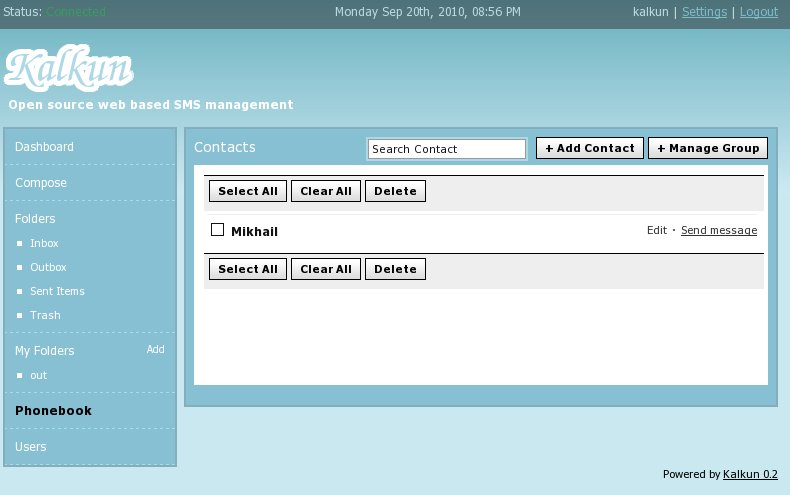790x495 pixels.
Task: Focus the Search Contact field
Action: [x=447, y=149]
